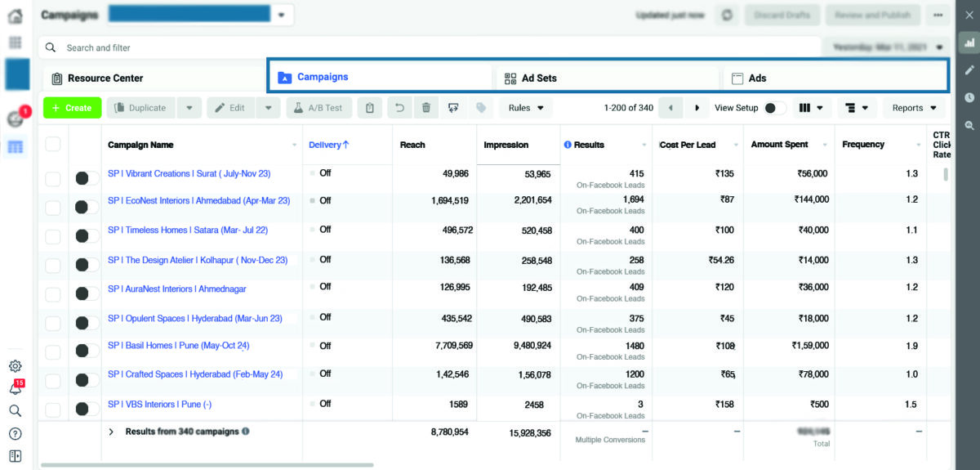Click the undo arrow icon
Viewport: 980px width, 470px height.
pyautogui.click(x=399, y=108)
